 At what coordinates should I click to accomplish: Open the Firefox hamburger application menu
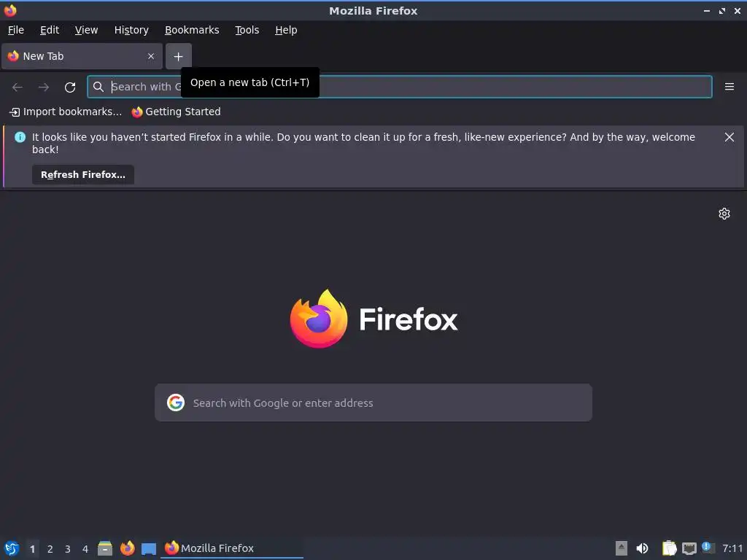(729, 87)
